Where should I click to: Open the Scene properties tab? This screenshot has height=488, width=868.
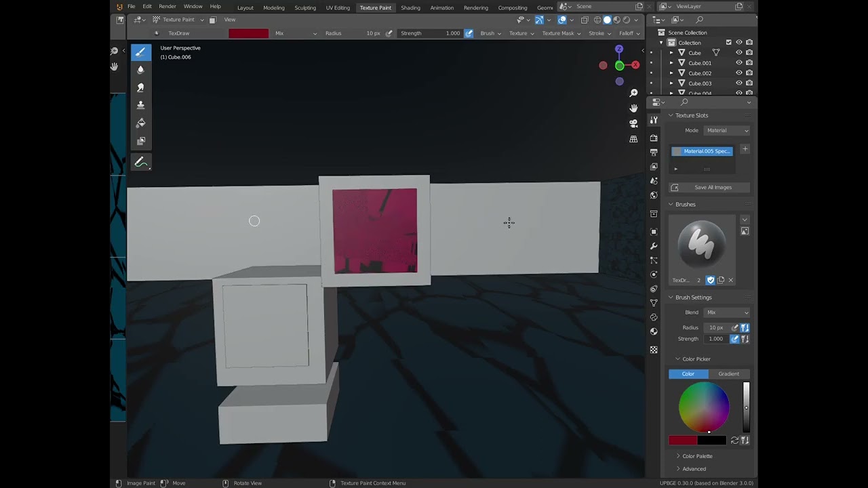[654, 181]
